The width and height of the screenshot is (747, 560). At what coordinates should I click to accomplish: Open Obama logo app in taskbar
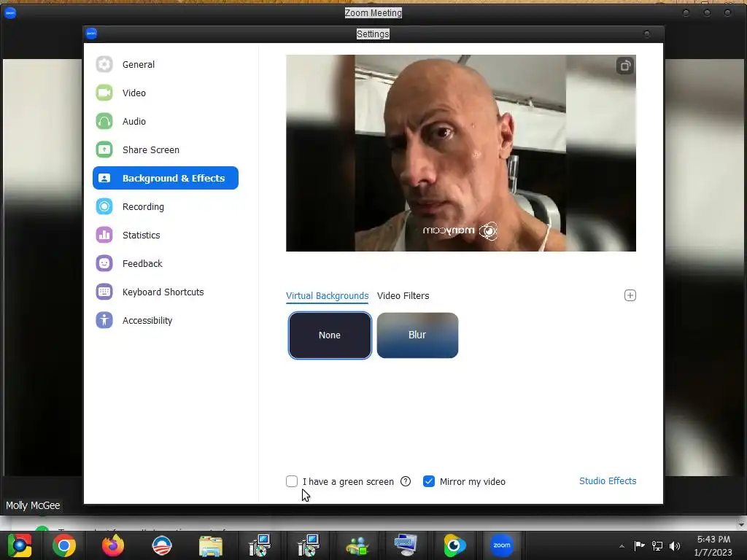tap(161, 545)
